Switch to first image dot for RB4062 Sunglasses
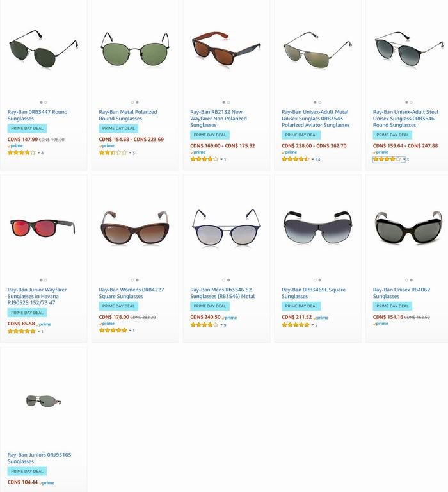Image resolution: width=448 pixels, height=492 pixels. pyautogui.click(x=406, y=280)
